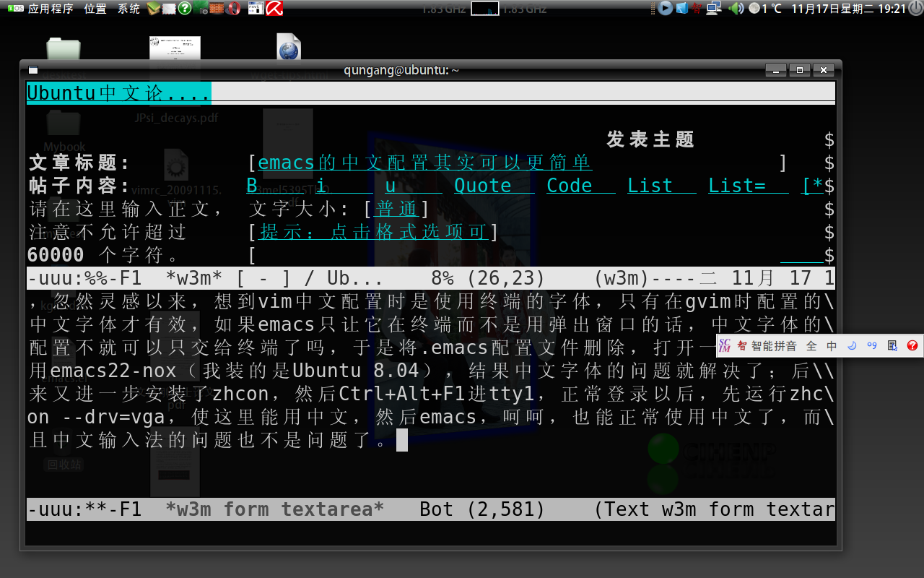This screenshot has height=578, width=924.
Task: Click the moon weather 1 °C applet
Action: point(765,9)
